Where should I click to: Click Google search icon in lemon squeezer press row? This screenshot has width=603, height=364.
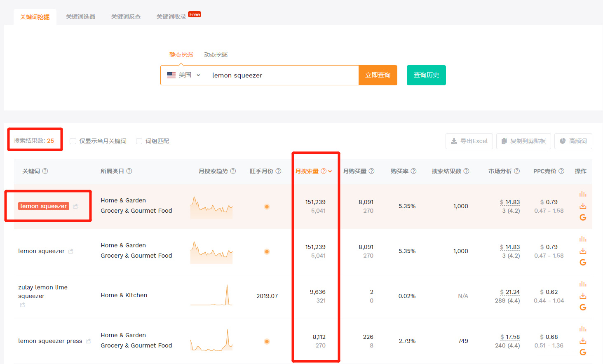point(583,352)
